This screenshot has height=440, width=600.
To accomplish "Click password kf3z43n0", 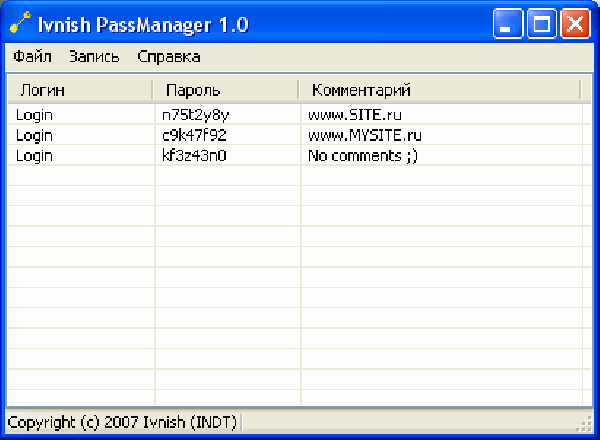I will click(194, 156).
